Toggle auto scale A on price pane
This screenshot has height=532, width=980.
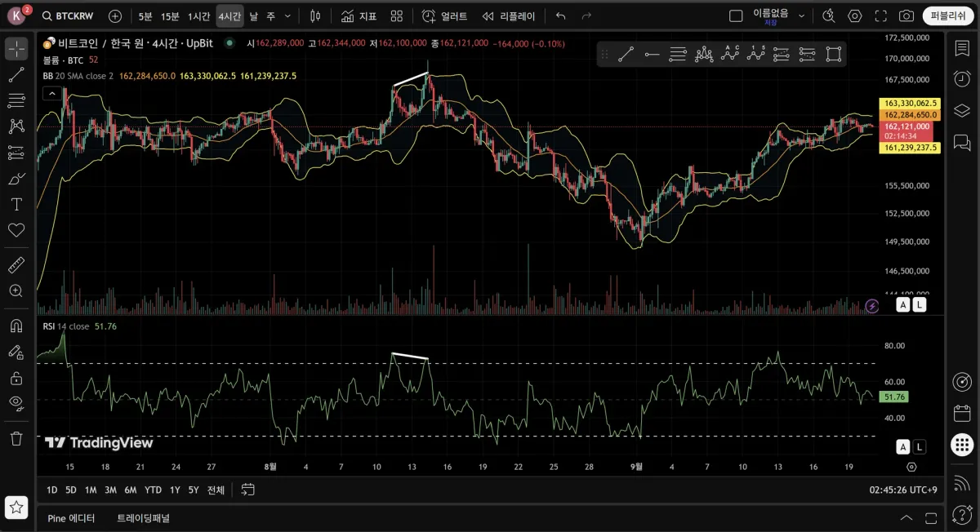pos(903,304)
